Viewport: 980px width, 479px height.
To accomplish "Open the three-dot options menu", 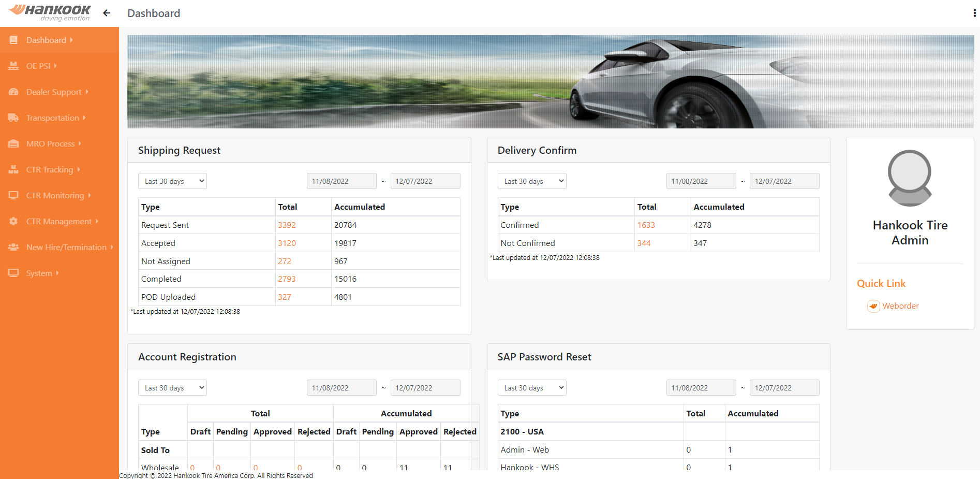I will coord(974,13).
